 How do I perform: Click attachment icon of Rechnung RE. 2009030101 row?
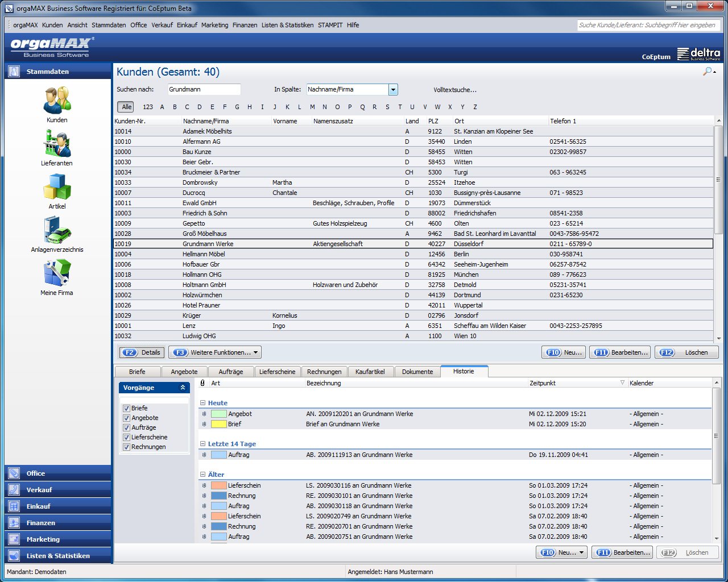pyautogui.click(x=204, y=496)
